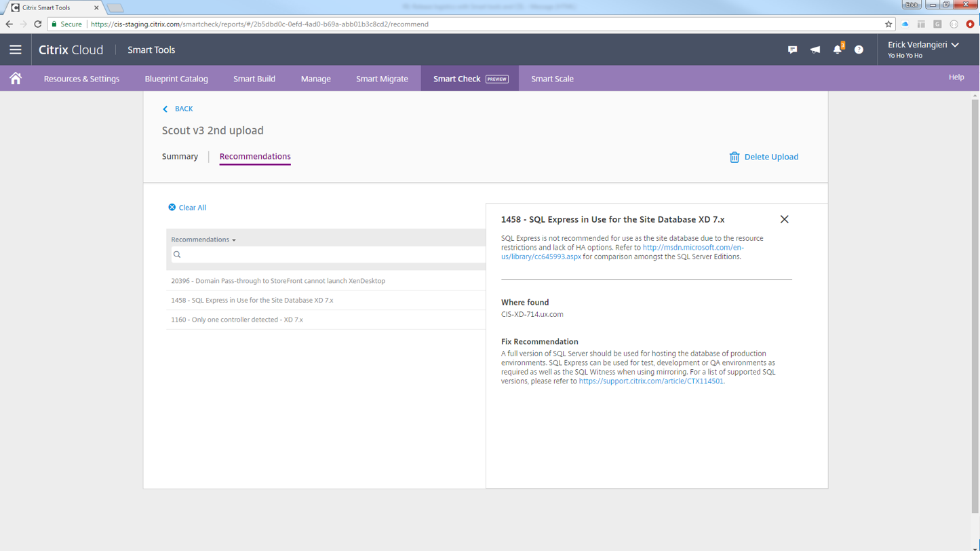Select recommendation 20396 Domain Pass-through row

point(326,281)
